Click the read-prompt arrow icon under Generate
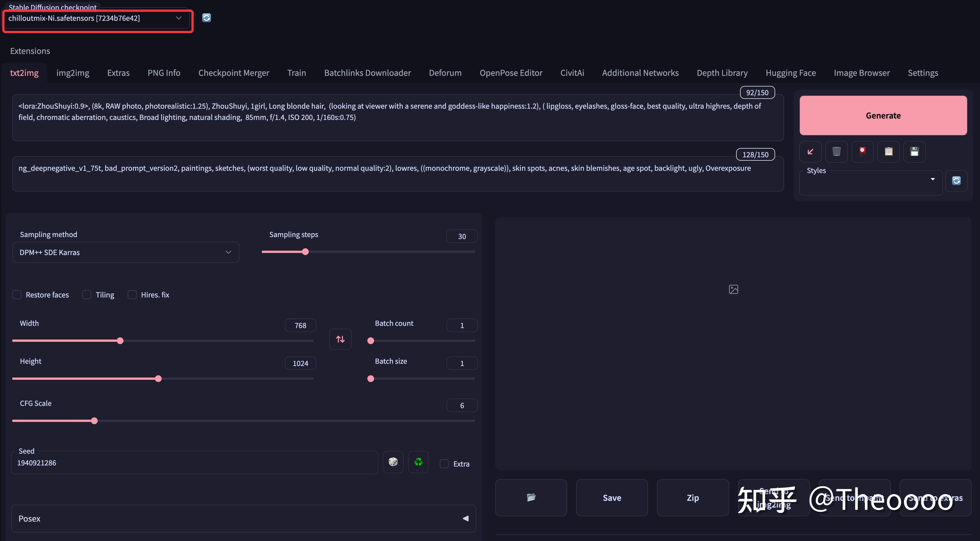Image resolution: width=980 pixels, height=541 pixels. (x=810, y=151)
